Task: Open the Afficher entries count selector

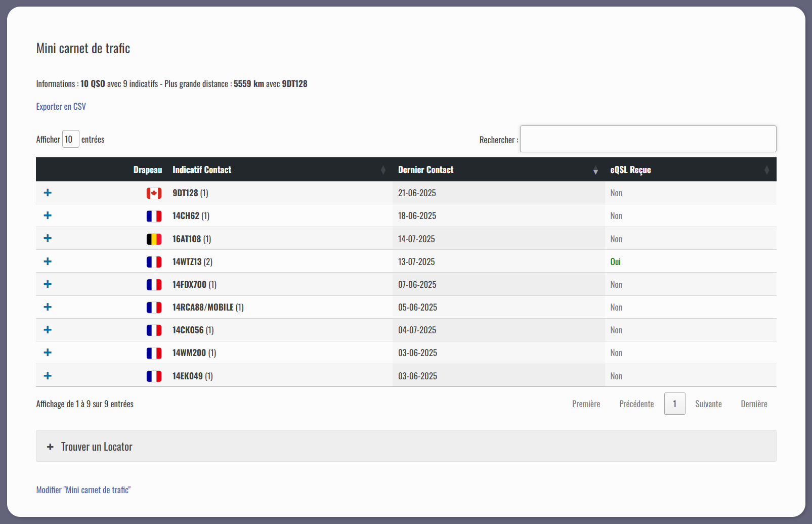Action: 70,139
